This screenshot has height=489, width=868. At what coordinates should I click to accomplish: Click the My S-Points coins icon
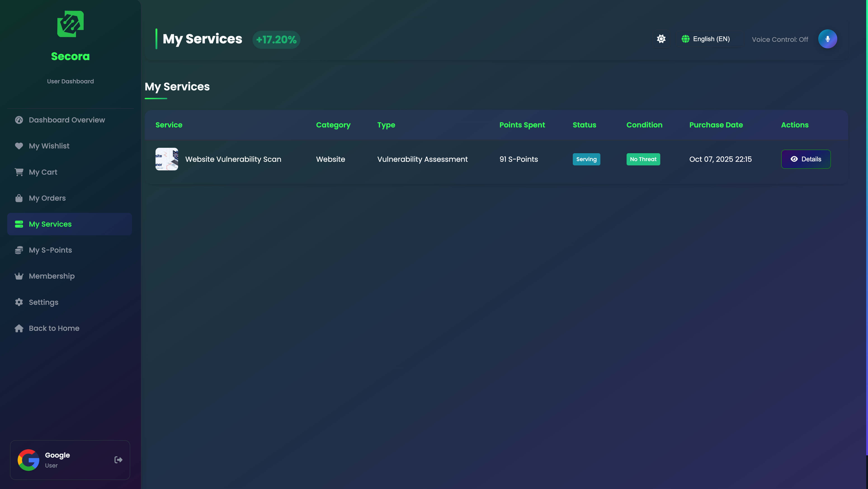(19, 250)
